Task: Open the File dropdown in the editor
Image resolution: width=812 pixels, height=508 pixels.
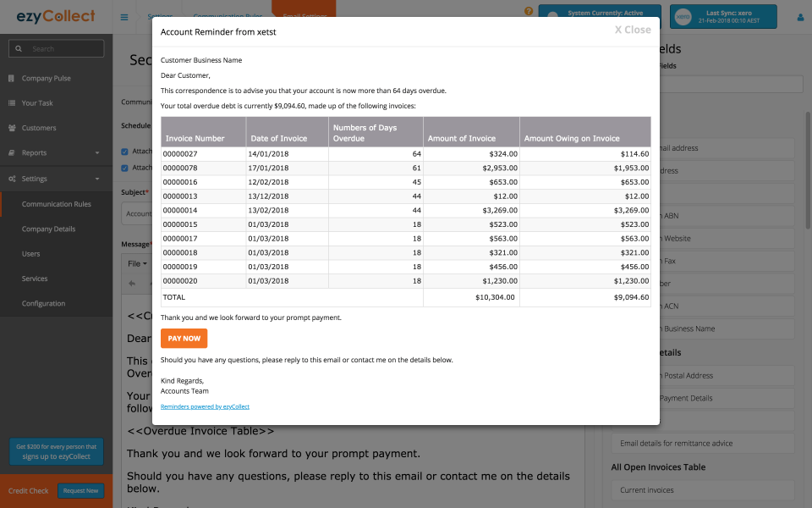Action: point(138,264)
